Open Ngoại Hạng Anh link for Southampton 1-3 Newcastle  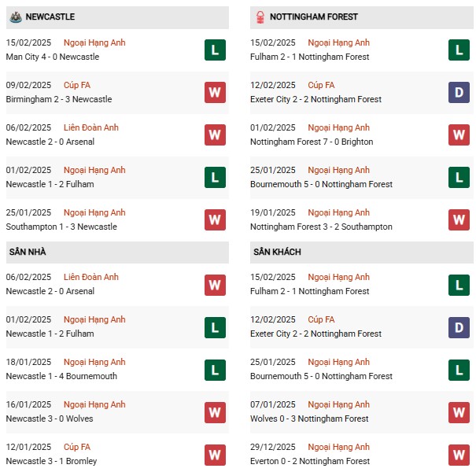pos(94,212)
